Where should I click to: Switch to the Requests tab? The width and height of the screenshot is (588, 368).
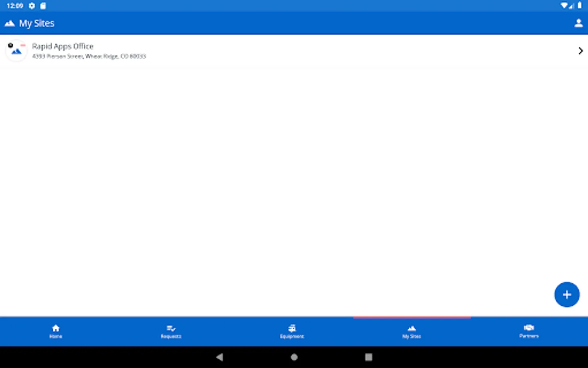(x=171, y=331)
